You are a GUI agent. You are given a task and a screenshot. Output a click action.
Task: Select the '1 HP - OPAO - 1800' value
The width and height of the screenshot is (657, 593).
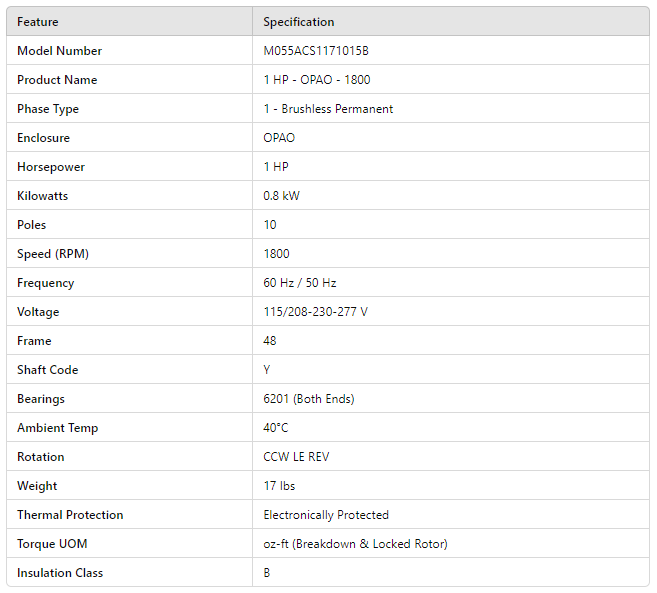pyautogui.click(x=317, y=80)
